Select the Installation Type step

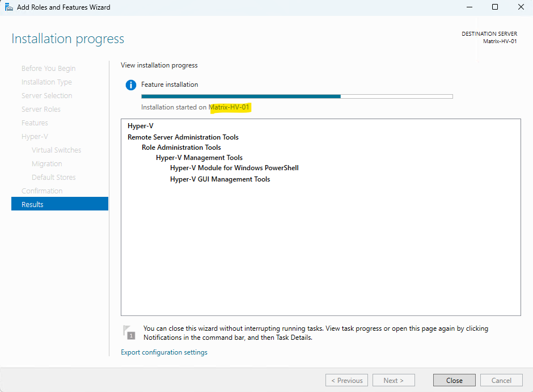pyautogui.click(x=46, y=82)
